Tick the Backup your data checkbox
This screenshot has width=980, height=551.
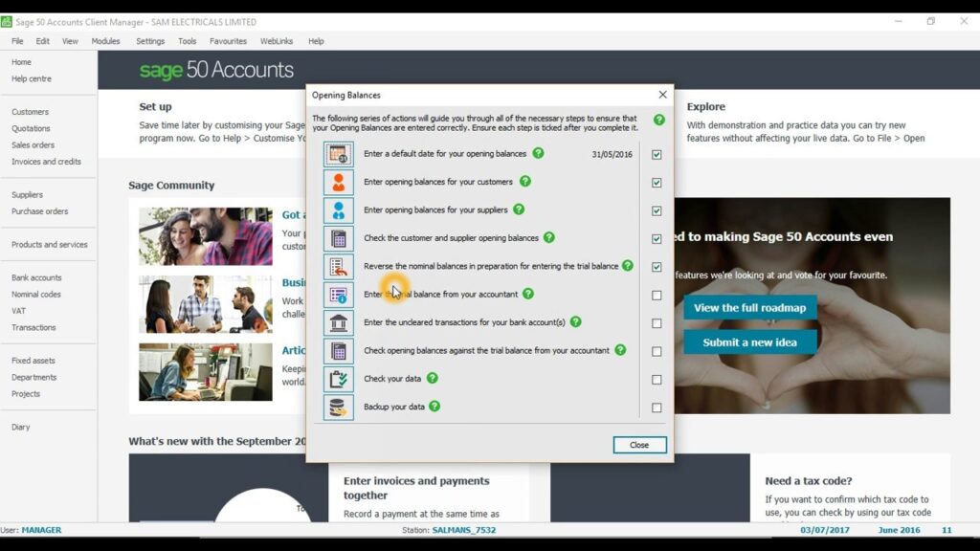tap(657, 408)
